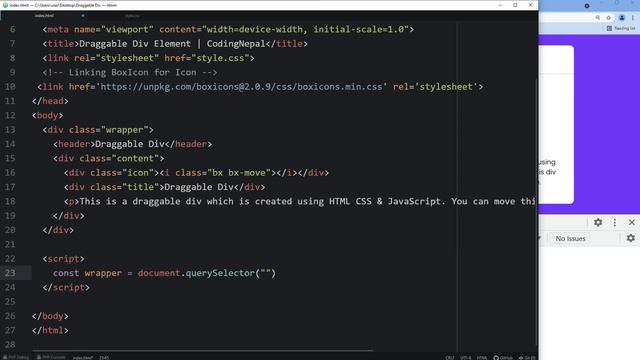640x360 pixels.
Task: Click line number 13 in the gutter
Action: (x=10, y=130)
